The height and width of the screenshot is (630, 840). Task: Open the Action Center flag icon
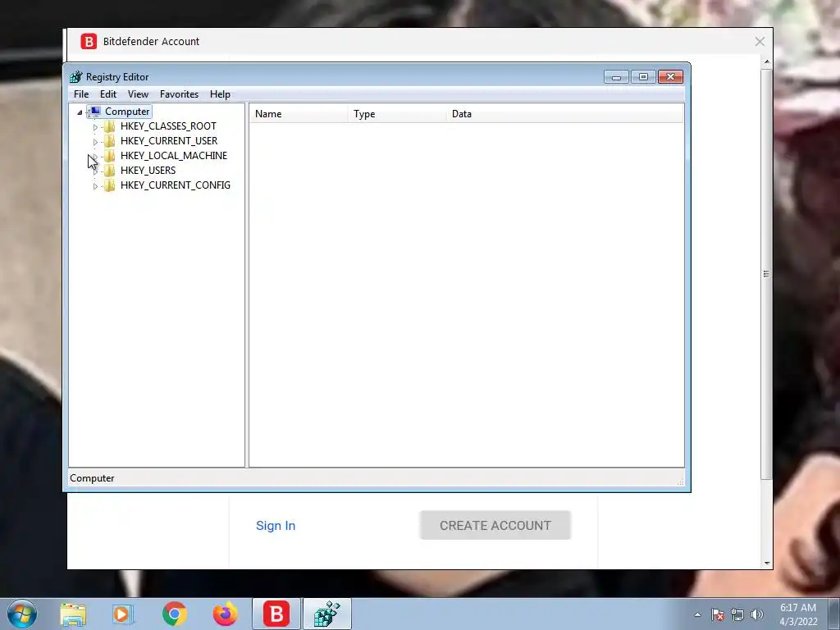click(x=718, y=614)
